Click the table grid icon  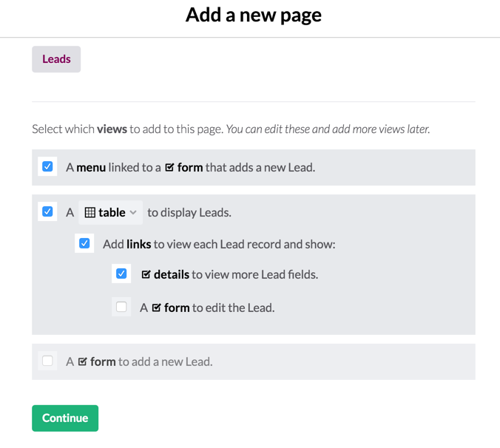89,212
